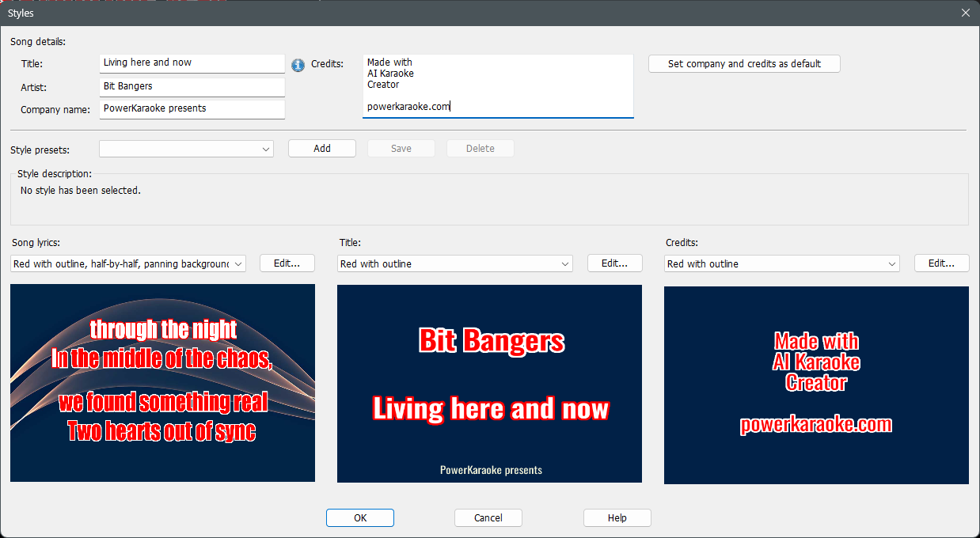Click the 'Style description:' group label

click(55, 173)
